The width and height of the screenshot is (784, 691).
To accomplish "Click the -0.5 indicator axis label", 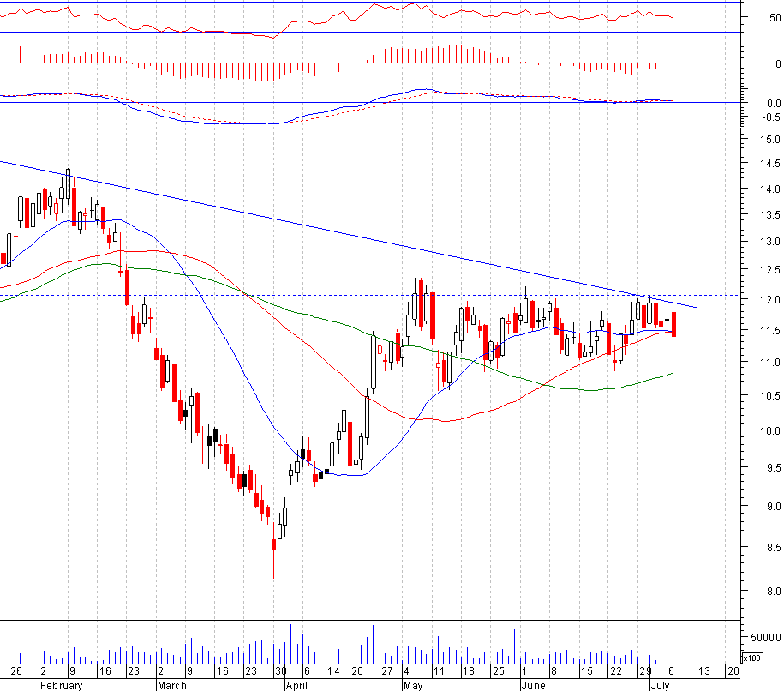I will coord(771,117).
